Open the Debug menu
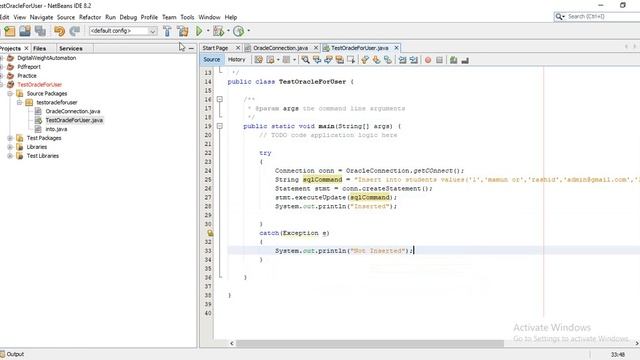The height and width of the screenshot is (360, 640). pyautogui.click(x=128, y=17)
